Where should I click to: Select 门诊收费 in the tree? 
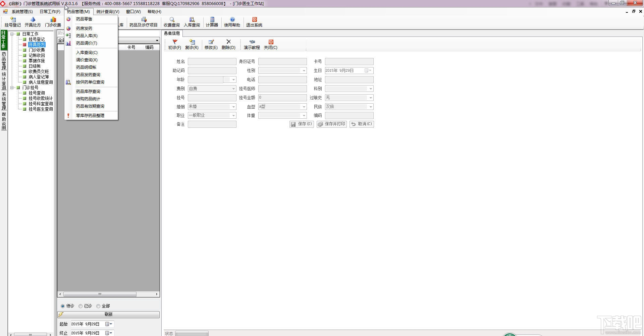click(37, 50)
